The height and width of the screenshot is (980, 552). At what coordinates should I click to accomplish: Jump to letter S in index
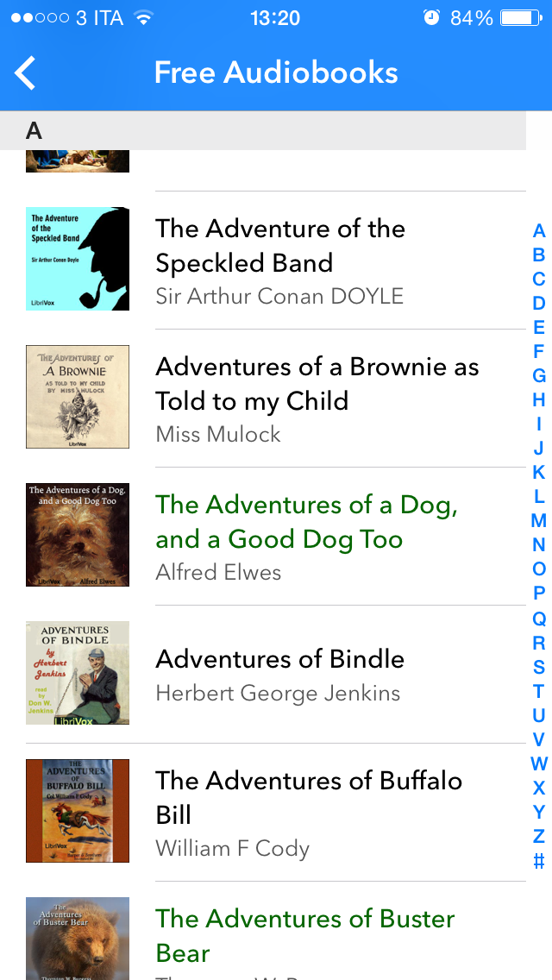pyautogui.click(x=539, y=666)
